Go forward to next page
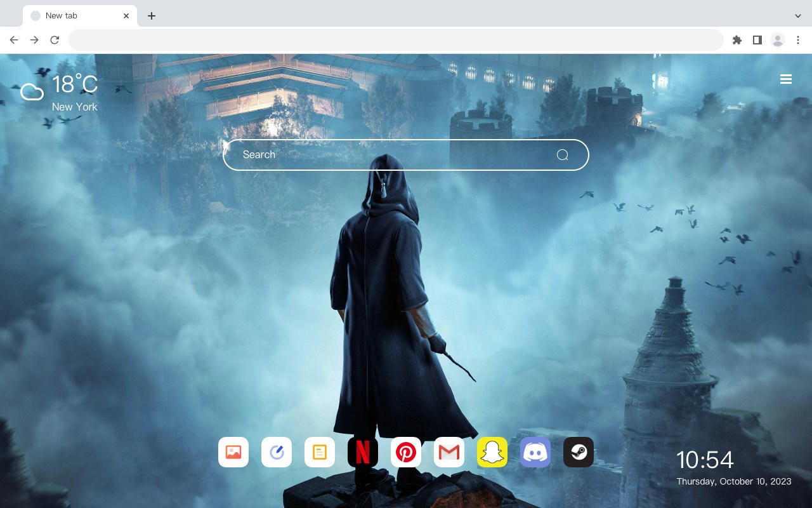The height and width of the screenshot is (508, 812). (x=34, y=40)
